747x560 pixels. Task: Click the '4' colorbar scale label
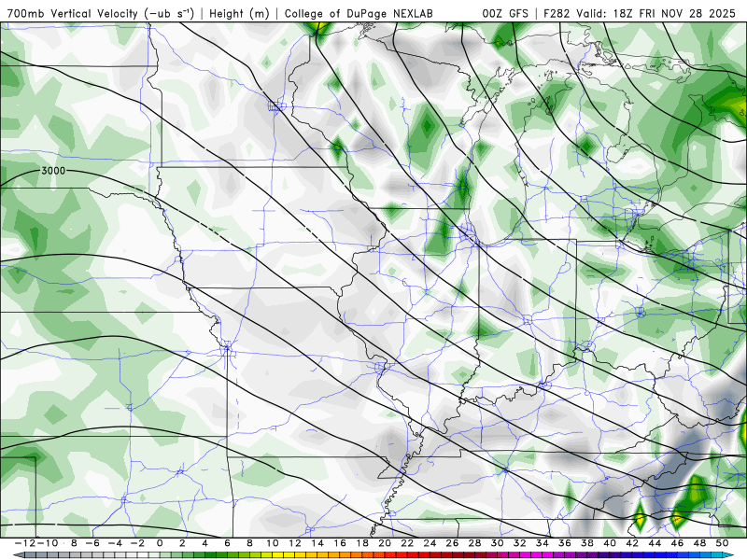204,543
